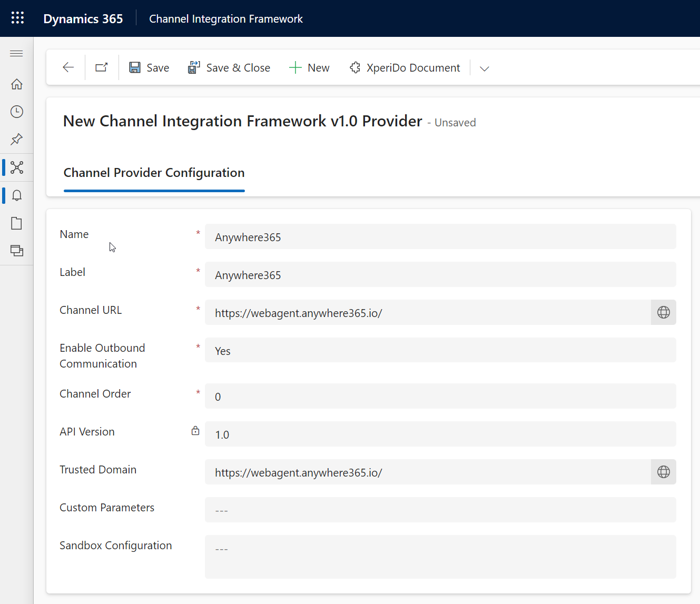Edit the Channel Order value 0
The height and width of the screenshot is (604, 700).
pyautogui.click(x=440, y=396)
